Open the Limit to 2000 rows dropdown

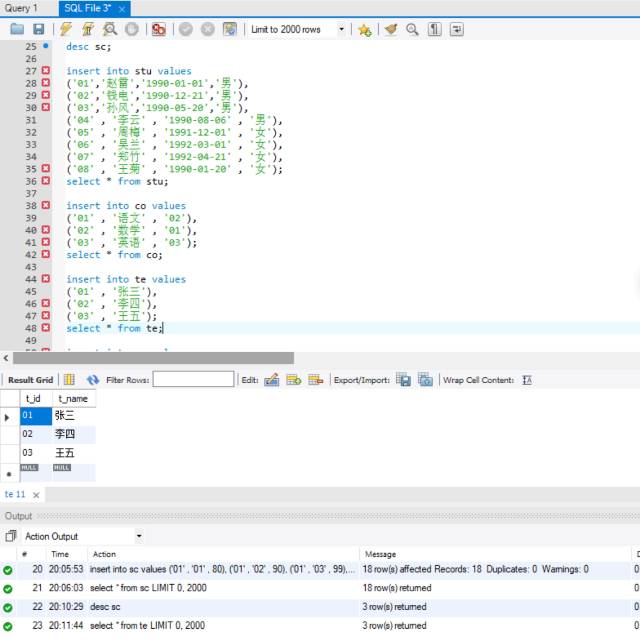(341, 30)
